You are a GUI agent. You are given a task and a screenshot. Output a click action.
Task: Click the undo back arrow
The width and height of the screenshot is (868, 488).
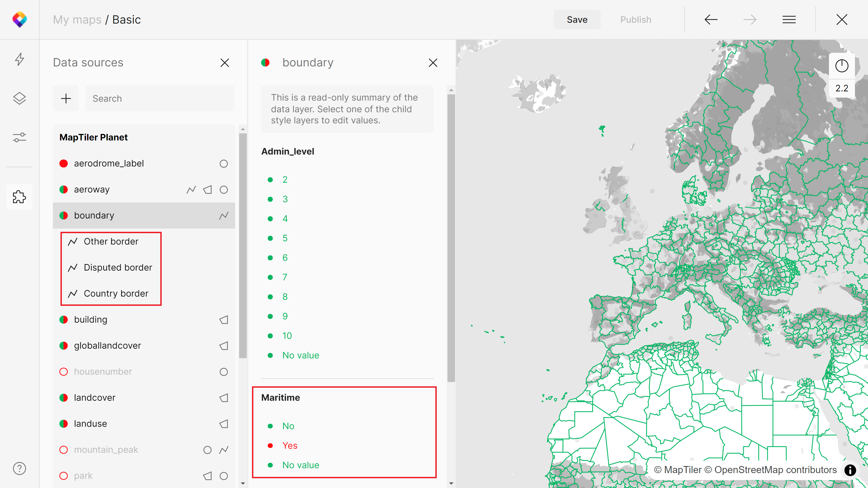(x=711, y=20)
